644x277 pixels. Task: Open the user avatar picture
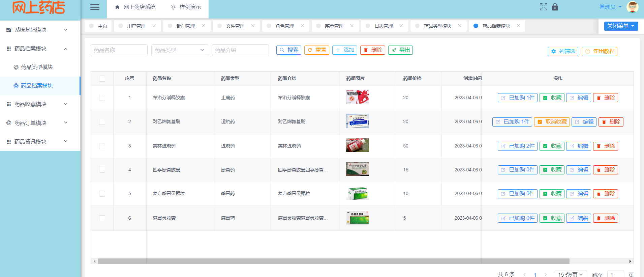pos(632,7)
